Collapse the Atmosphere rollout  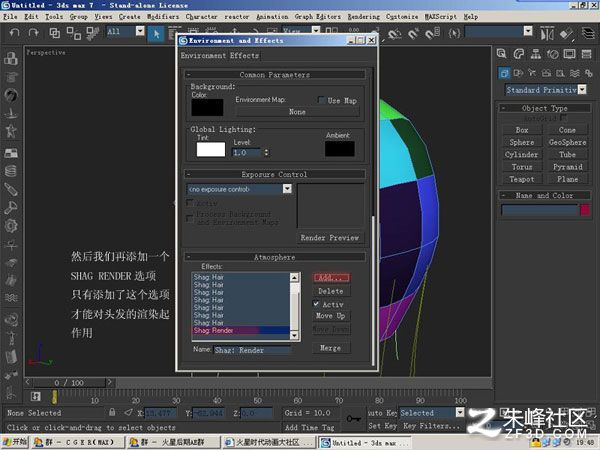274,257
